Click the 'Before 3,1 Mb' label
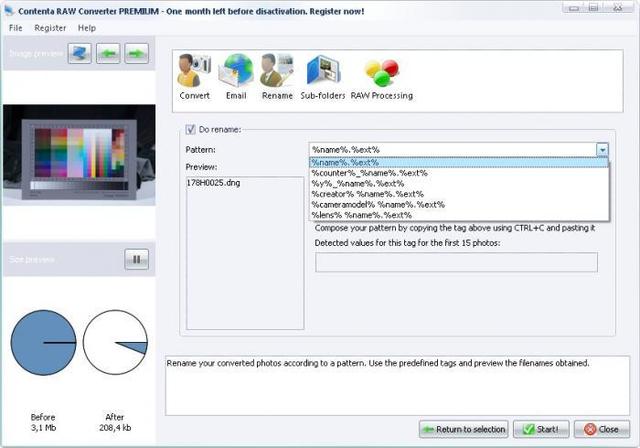This screenshot has height=448, width=640. 43,422
